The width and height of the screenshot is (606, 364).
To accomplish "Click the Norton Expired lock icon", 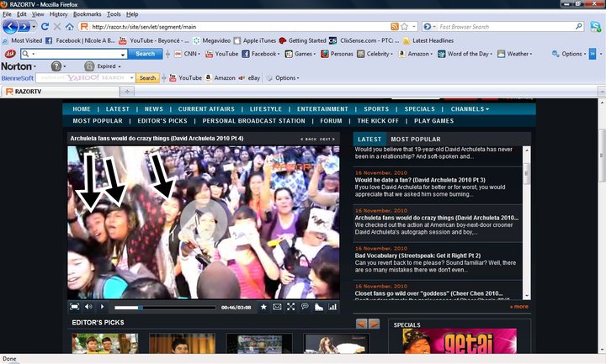I will (x=89, y=66).
